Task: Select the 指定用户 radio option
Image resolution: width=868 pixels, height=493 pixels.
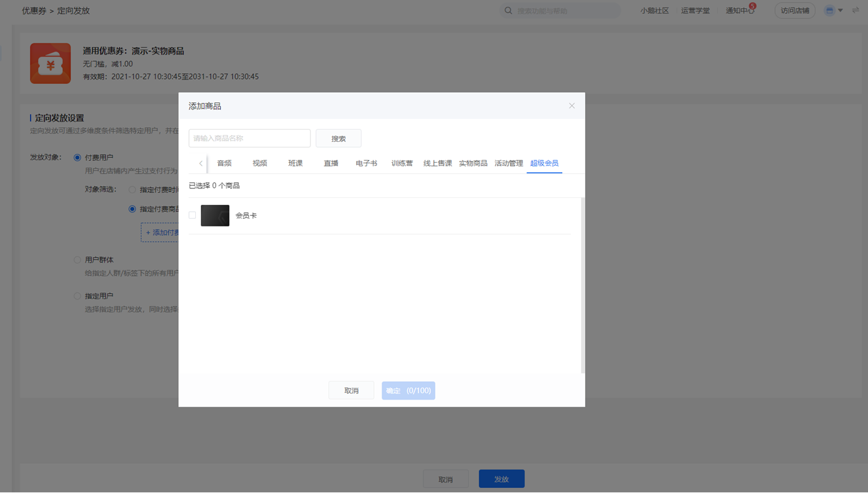Action: [x=78, y=296]
